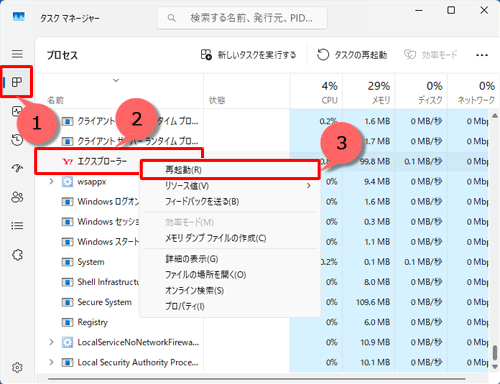Click the Registry process icon
The height and width of the screenshot is (384, 500).
point(67,322)
